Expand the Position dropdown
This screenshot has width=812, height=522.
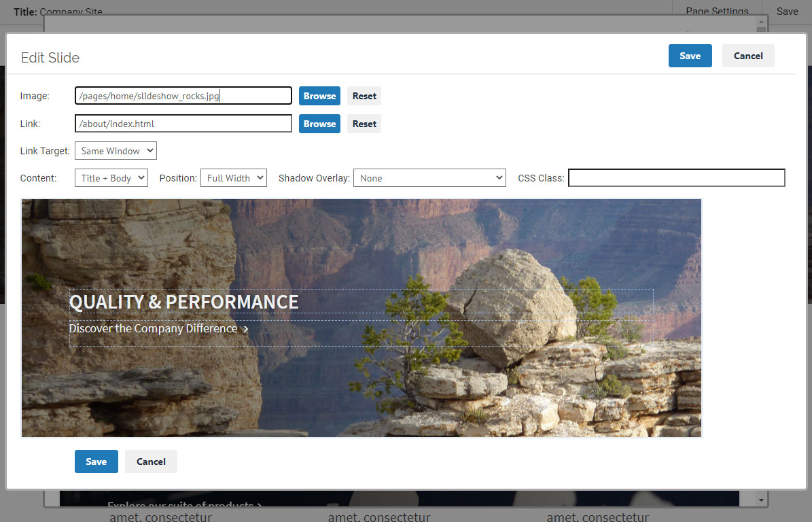[233, 178]
